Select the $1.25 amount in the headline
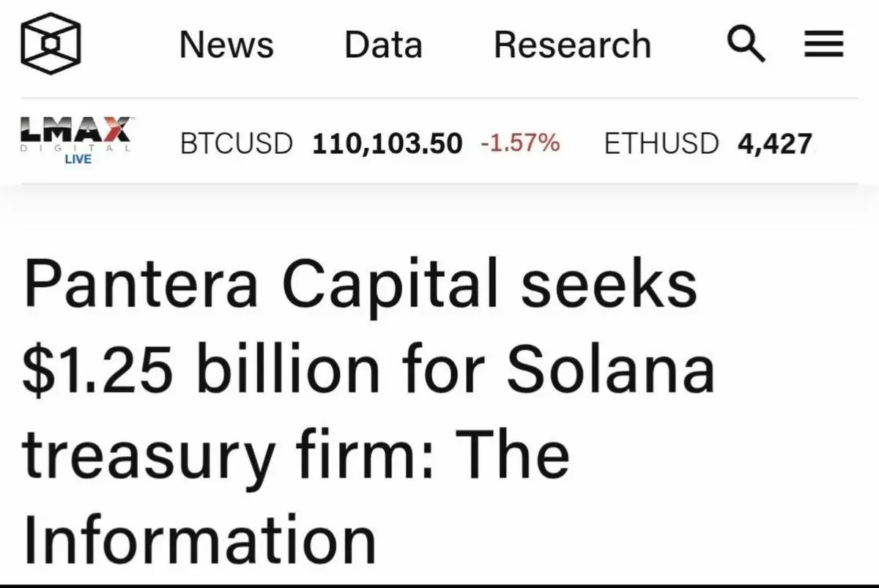Screen dimensions: 879x588 coord(96,368)
